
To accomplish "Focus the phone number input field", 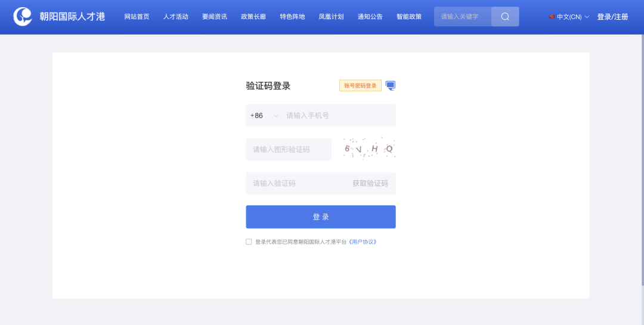I will click(x=337, y=116).
